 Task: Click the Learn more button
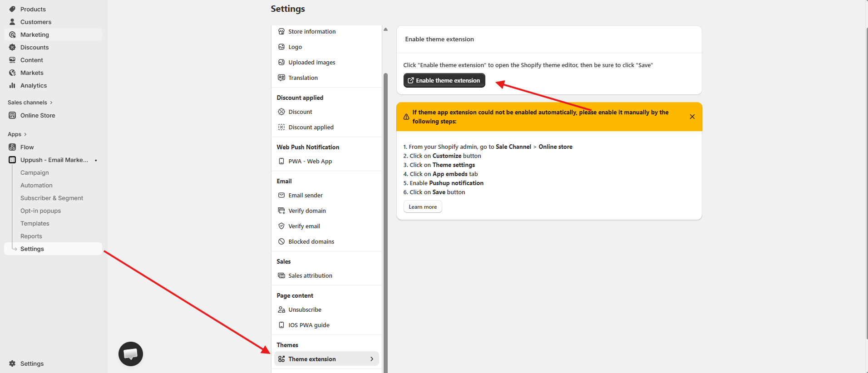click(423, 207)
